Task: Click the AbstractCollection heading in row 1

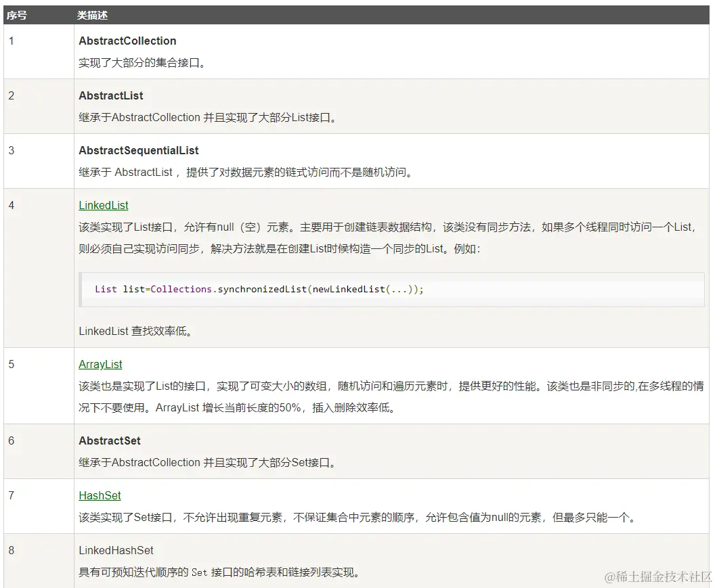Action: 127,41
